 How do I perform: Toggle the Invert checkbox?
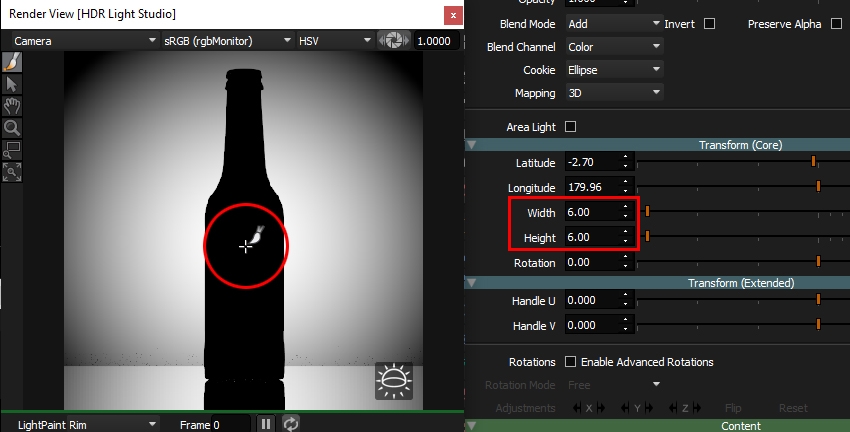709,24
